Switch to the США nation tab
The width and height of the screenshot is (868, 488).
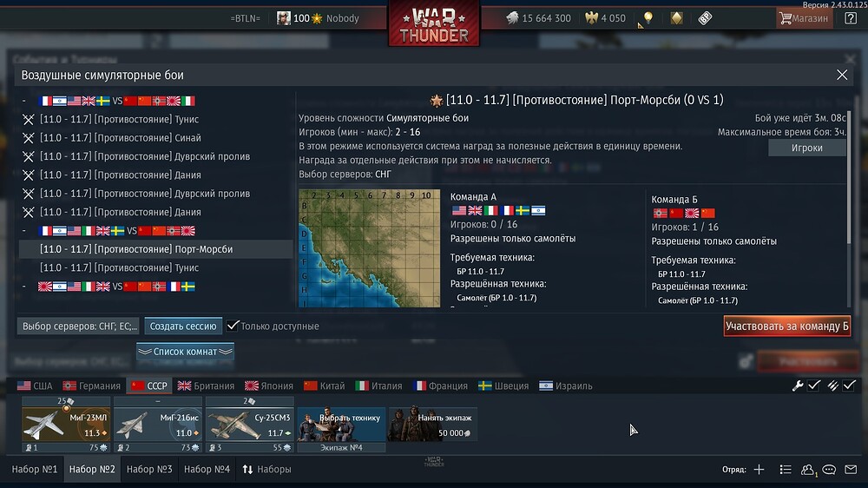(35, 386)
